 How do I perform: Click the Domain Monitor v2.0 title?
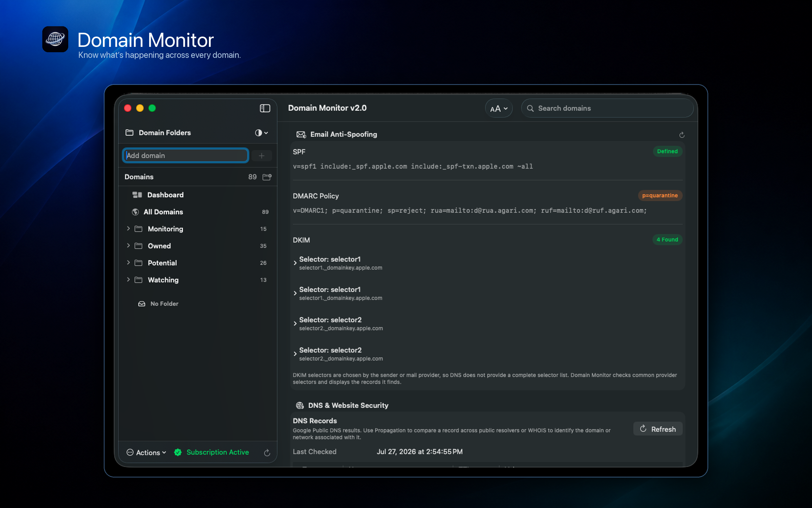(327, 108)
